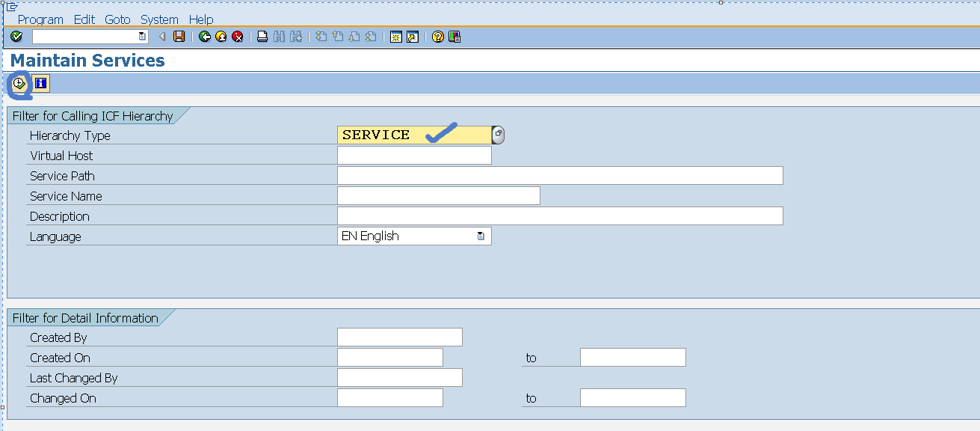The width and height of the screenshot is (980, 431).
Task: Click the Help question mark icon
Action: click(437, 36)
